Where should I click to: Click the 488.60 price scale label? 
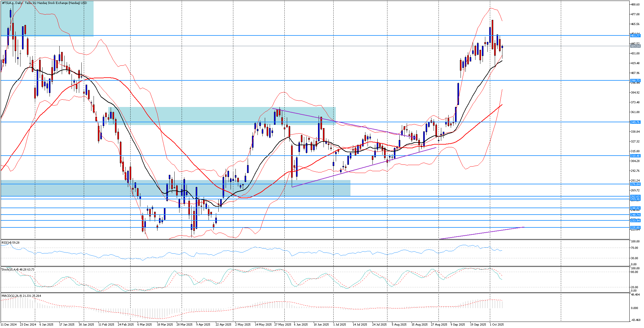pos(635,5)
